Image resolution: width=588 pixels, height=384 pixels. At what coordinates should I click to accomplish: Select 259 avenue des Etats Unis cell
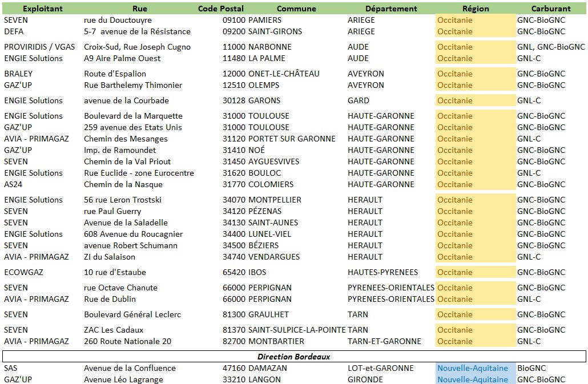pyautogui.click(x=133, y=127)
